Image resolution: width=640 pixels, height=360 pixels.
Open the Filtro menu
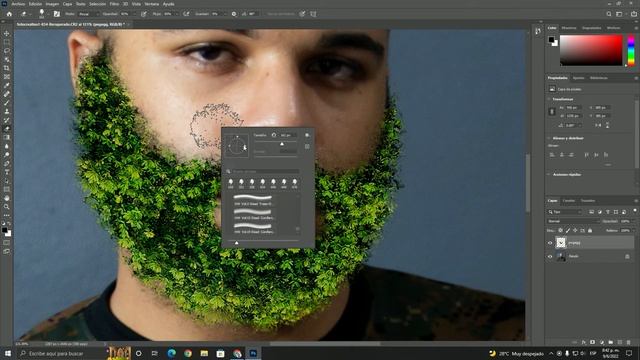pyautogui.click(x=114, y=4)
